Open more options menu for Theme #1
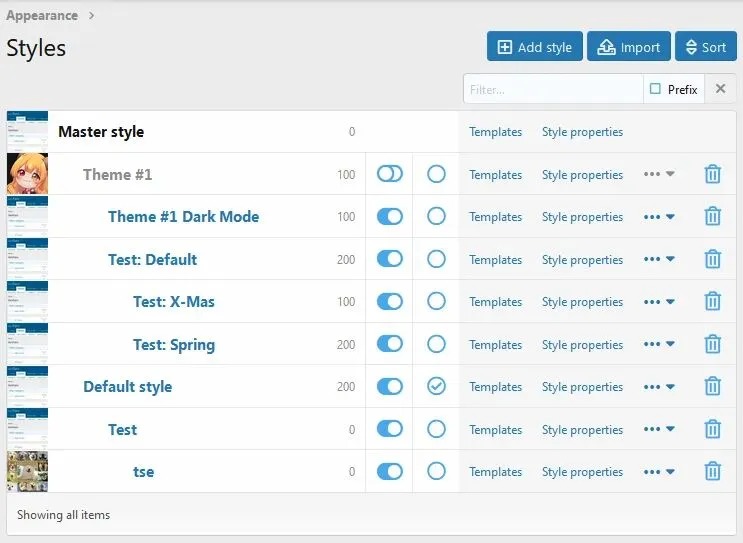The width and height of the screenshot is (743, 543). click(659, 174)
